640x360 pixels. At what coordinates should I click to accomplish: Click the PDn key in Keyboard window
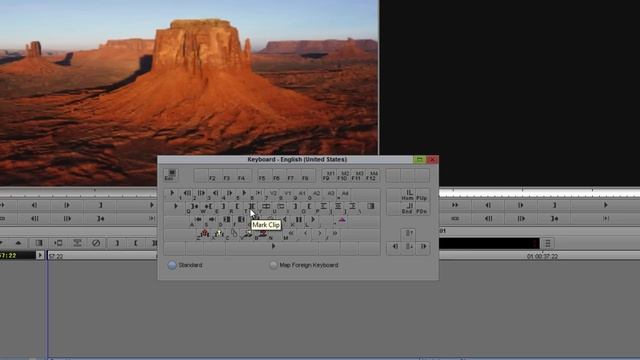tap(422, 208)
